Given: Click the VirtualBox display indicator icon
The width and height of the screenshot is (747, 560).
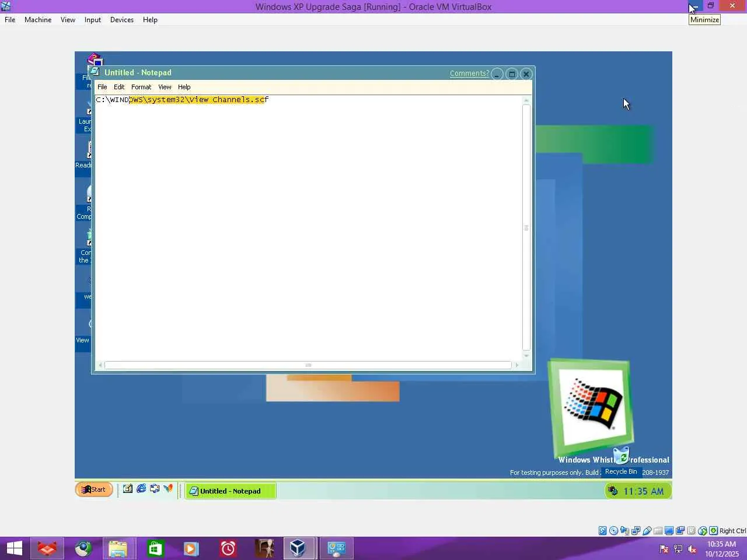Looking at the screenshot, I should click(x=669, y=531).
